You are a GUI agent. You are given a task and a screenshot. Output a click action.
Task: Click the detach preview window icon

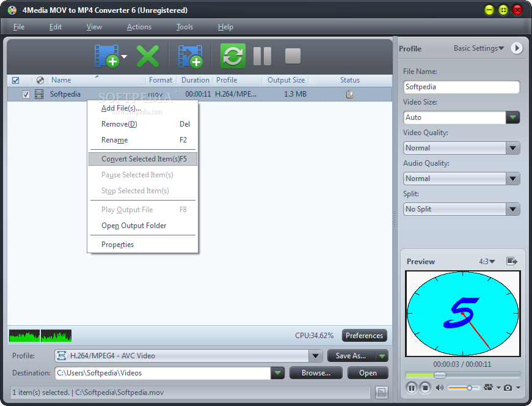click(x=511, y=261)
